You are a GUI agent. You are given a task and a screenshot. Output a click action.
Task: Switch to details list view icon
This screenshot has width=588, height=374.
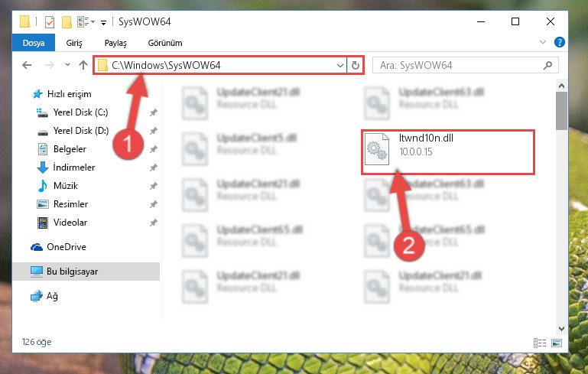click(x=540, y=343)
